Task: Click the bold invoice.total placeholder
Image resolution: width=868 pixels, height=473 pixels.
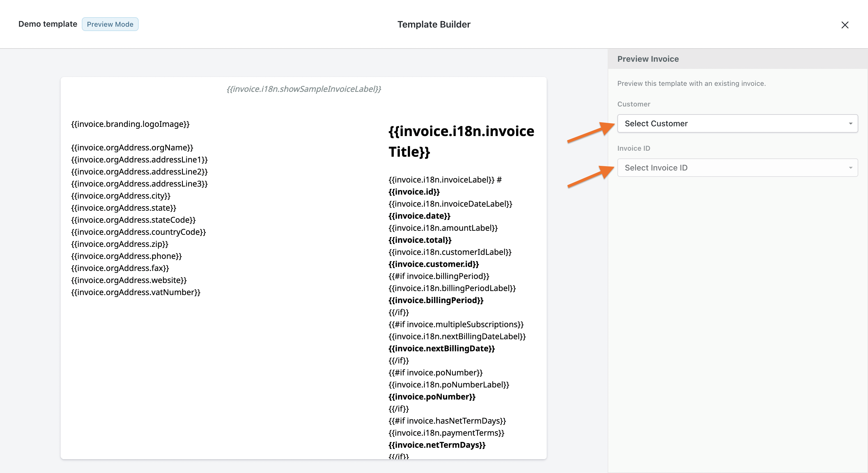Action: point(420,240)
